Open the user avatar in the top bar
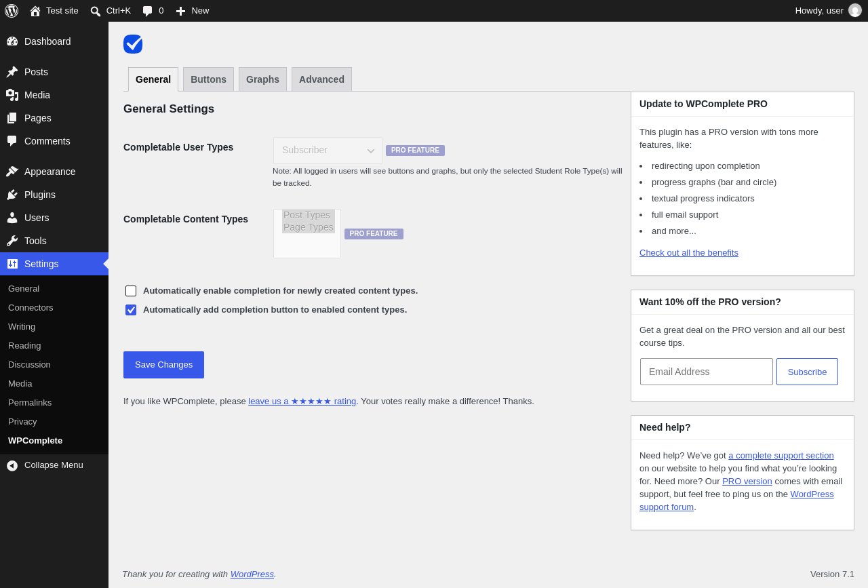This screenshot has width=868, height=588. pyautogui.click(x=855, y=11)
